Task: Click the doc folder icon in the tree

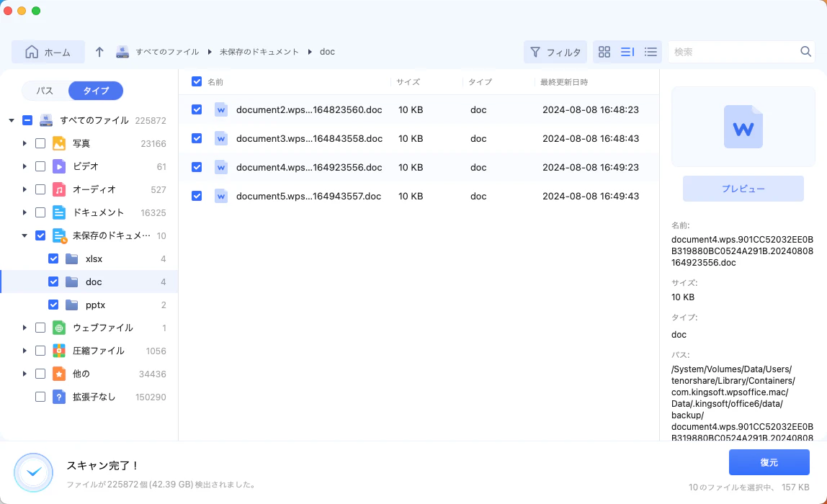Action: click(72, 282)
